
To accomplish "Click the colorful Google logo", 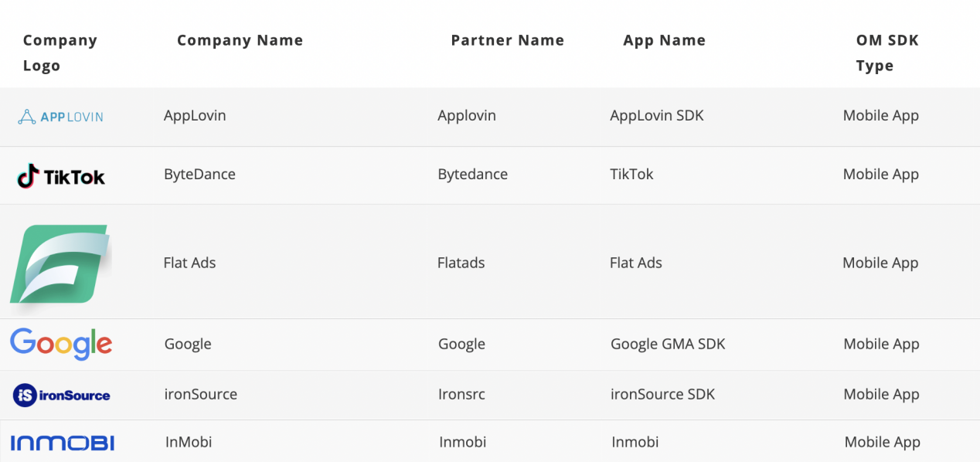I will [61, 344].
